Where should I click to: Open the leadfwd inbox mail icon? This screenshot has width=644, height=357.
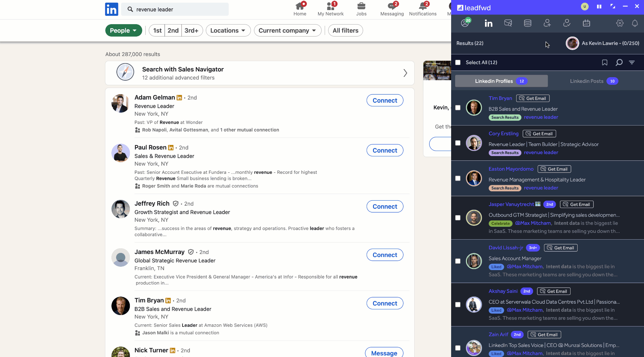pyautogui.click(x=508, y=23)
